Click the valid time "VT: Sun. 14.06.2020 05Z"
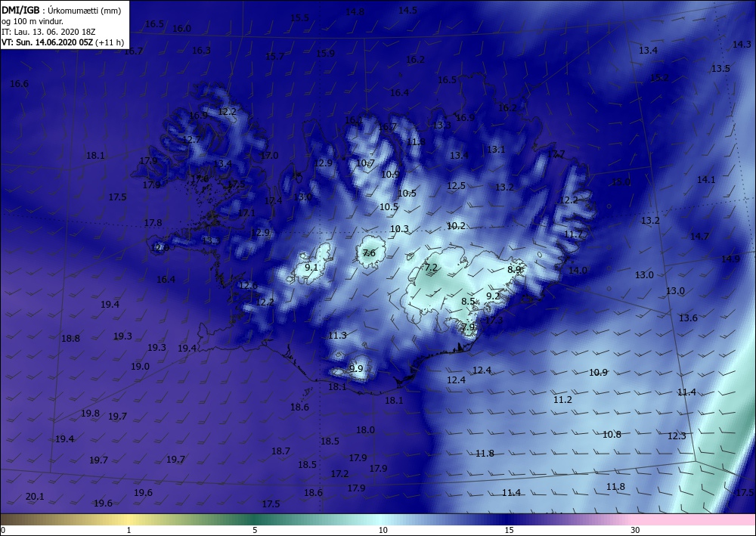Viewport: 756px width, 536px height. [47, 42]
